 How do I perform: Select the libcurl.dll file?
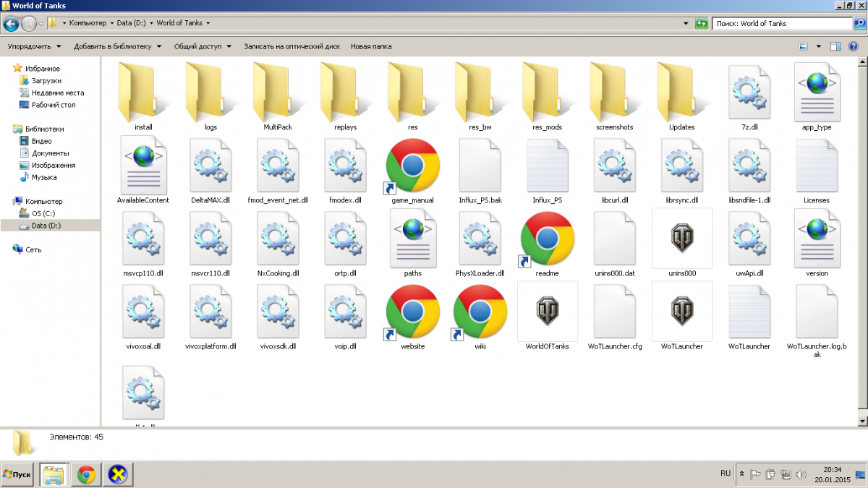(615, 165)
